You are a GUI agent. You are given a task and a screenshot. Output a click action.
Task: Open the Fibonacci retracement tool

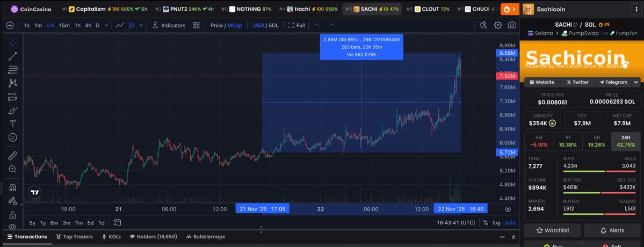(x=13, y=70)
